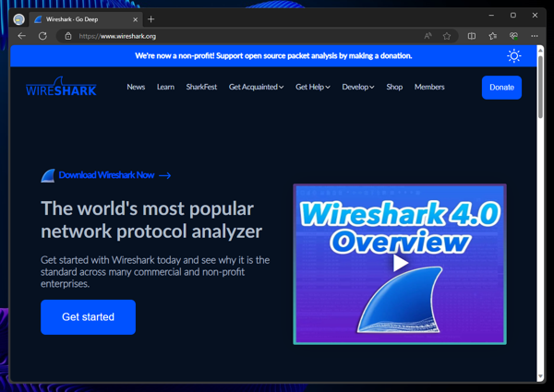Open the SharkFest menu item
The height and width of the screenshot is (392, 554).
201,87
